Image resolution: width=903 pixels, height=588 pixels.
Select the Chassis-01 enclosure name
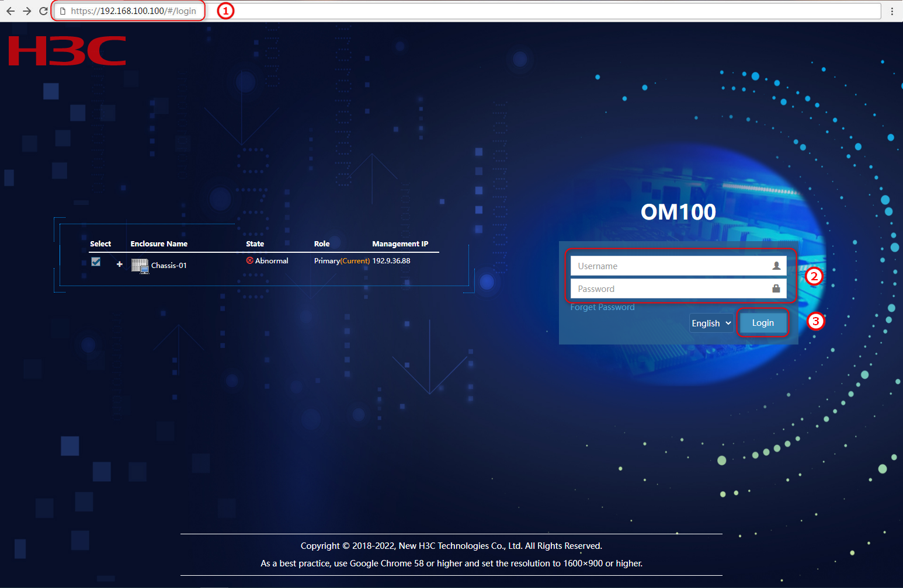169,266
